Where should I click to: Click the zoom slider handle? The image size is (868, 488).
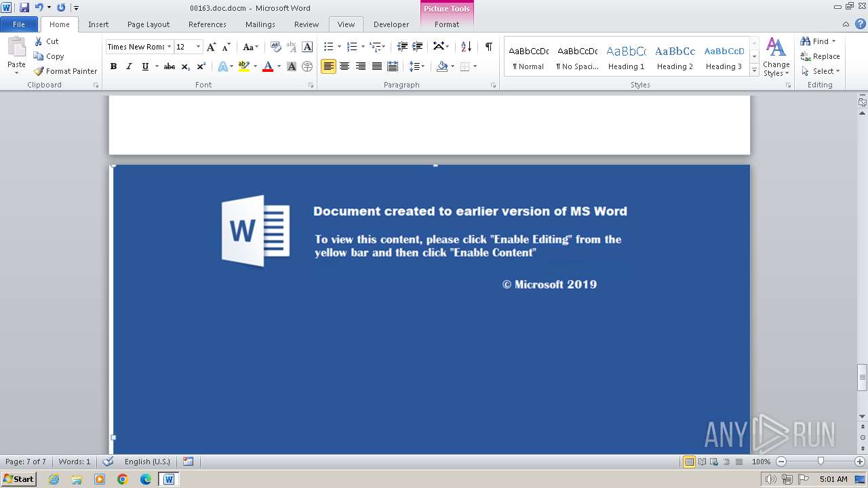(x=821, y=462)
